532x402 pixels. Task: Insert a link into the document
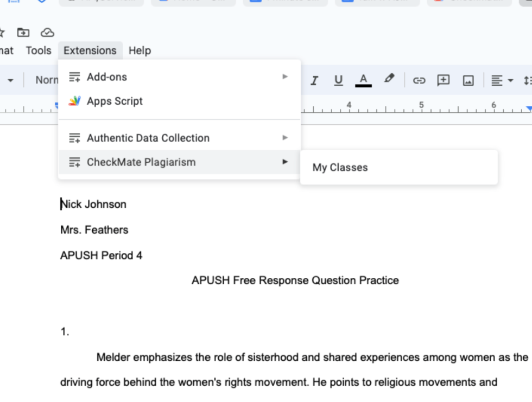[x=419, y=79]
